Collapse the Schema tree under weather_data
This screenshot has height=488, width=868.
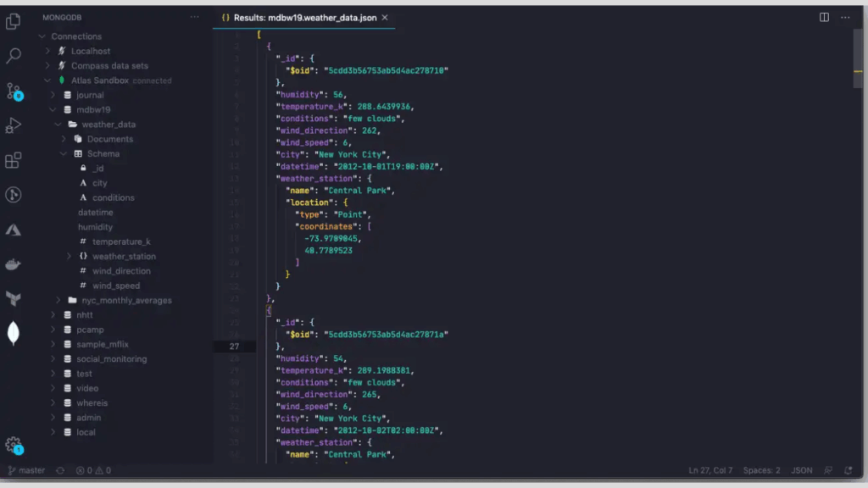(64, 153)
